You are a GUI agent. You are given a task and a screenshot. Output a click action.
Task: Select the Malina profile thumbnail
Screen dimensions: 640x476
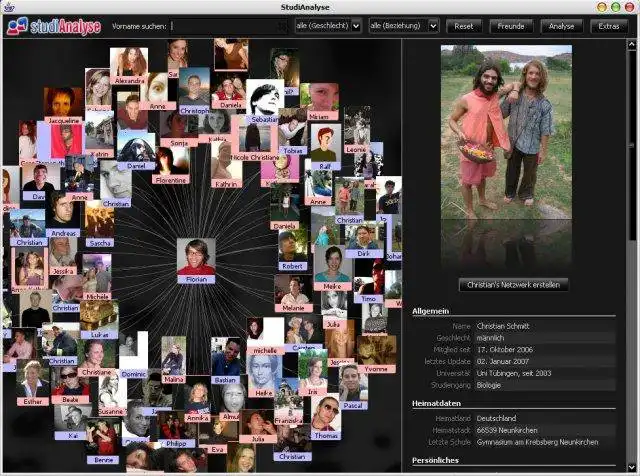point(173,360)
